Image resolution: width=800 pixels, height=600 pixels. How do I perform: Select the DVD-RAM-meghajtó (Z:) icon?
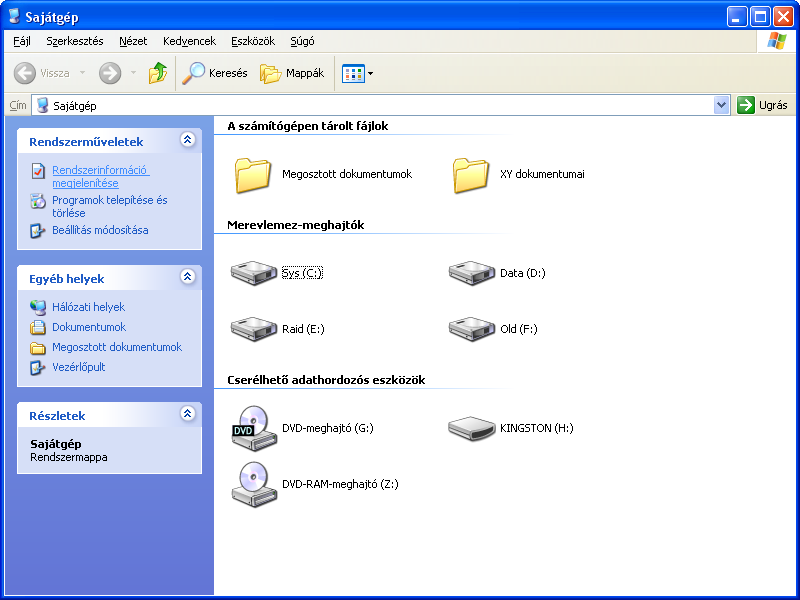(x=254, y=485)
